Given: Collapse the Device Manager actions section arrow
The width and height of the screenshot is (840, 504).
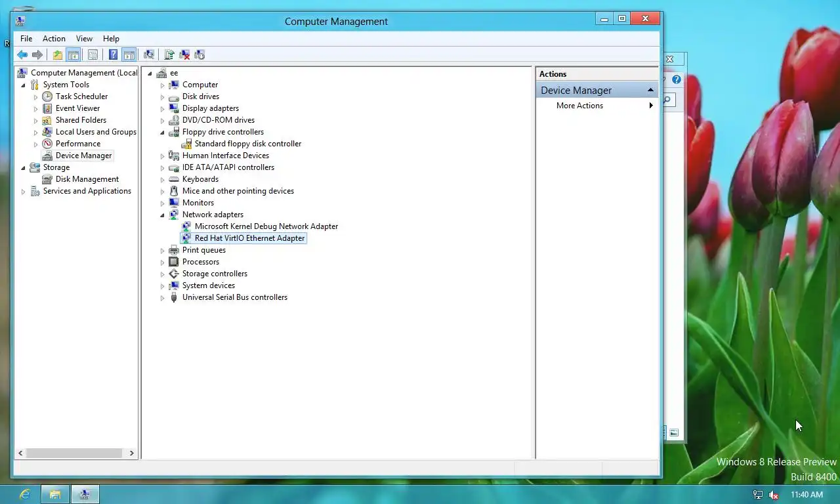Looking at the screenshot, I should 650,90.
